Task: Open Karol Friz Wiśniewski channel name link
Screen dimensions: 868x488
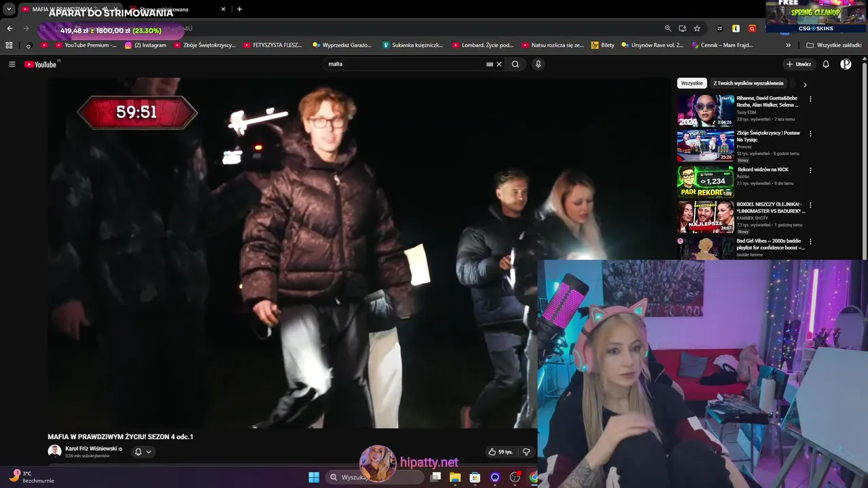Action: [x=91, y=449]
